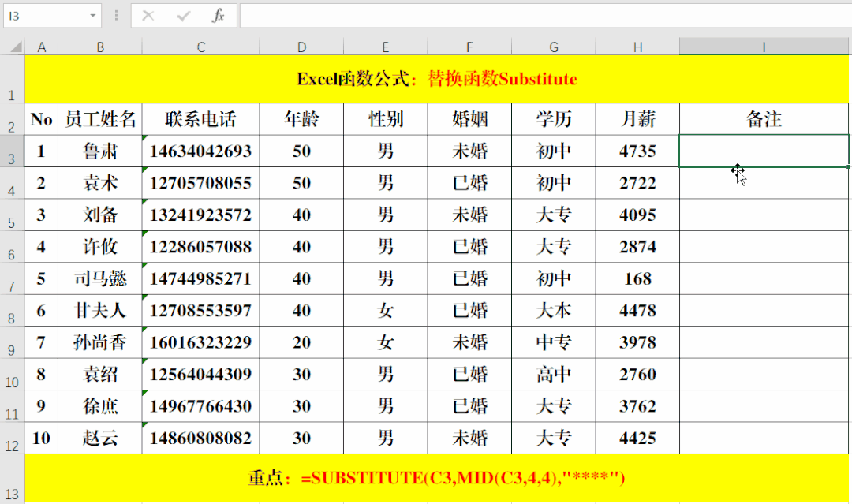Select column A header

41,47
